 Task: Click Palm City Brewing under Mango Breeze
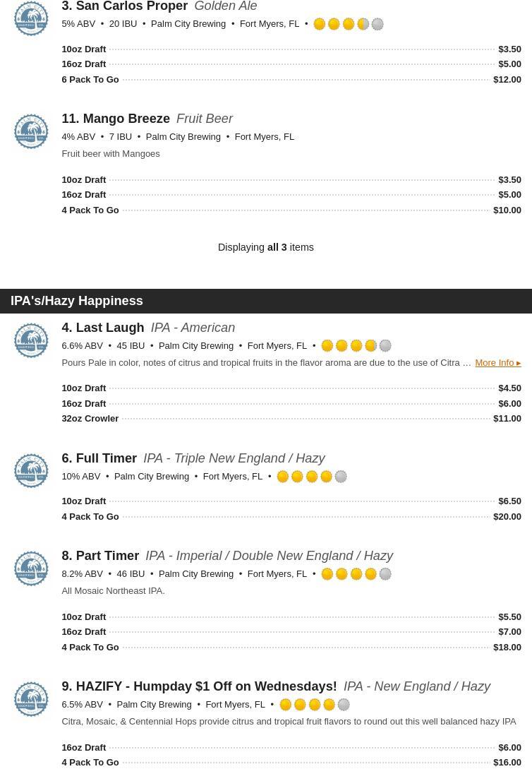click(x=183, y=137)
